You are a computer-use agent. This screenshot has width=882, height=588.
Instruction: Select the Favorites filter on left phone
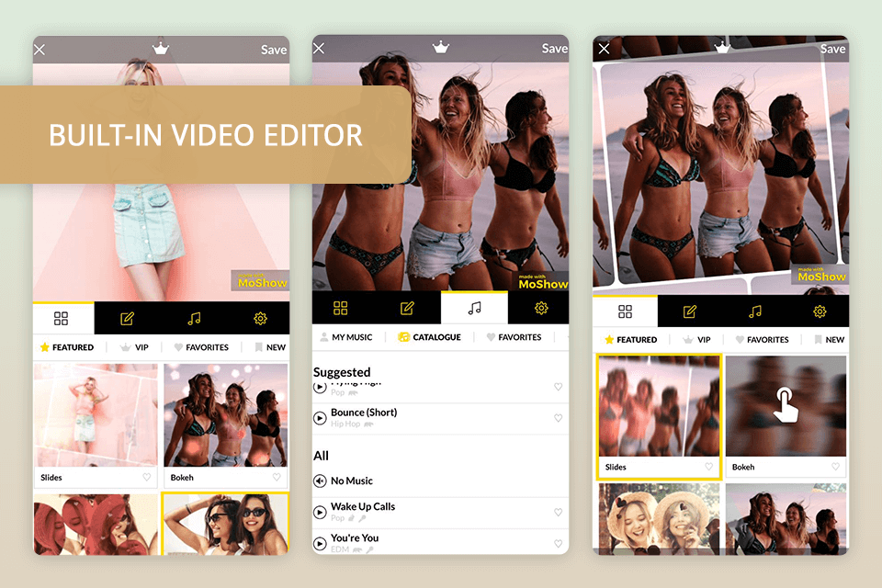coord(201,347)
